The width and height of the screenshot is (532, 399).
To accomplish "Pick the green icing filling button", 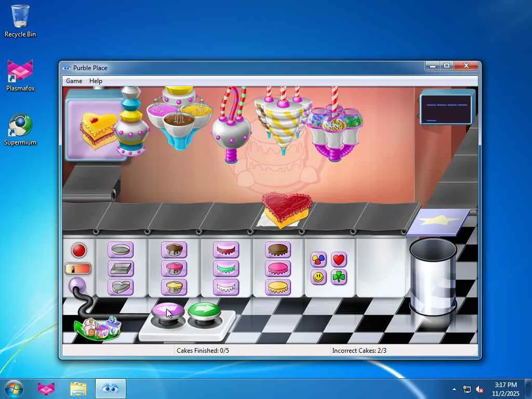I will tap(226, 269).
